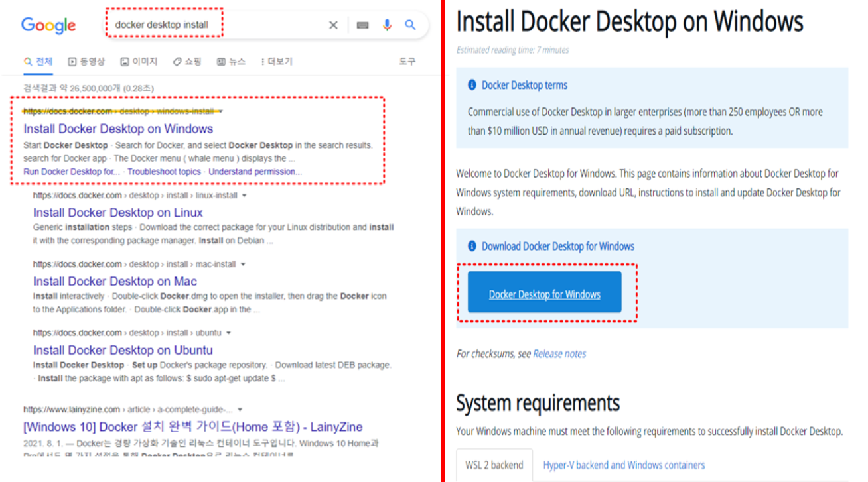Clear the search box with X icon
The image size is (868, 482).
coord(333,25)
